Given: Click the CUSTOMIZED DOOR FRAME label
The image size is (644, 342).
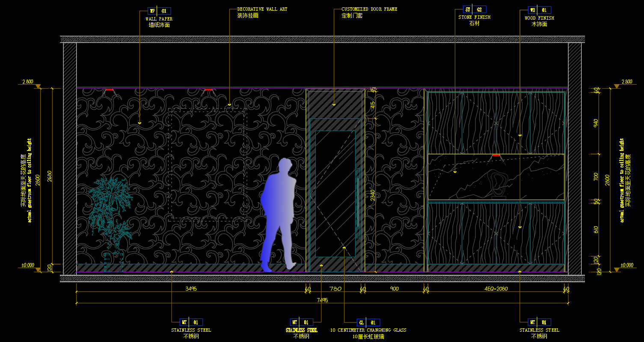Looking at the screenshot, I should click(369, 9).
